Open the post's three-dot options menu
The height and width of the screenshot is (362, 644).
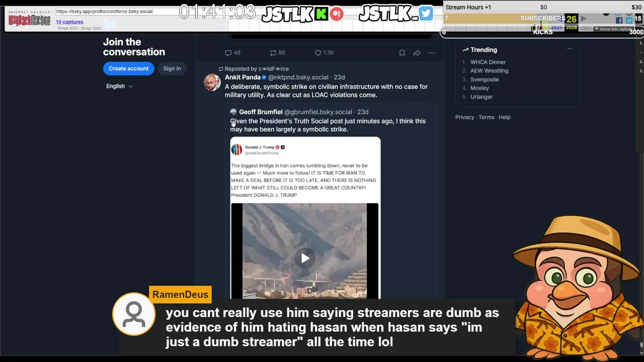point(432,53)
